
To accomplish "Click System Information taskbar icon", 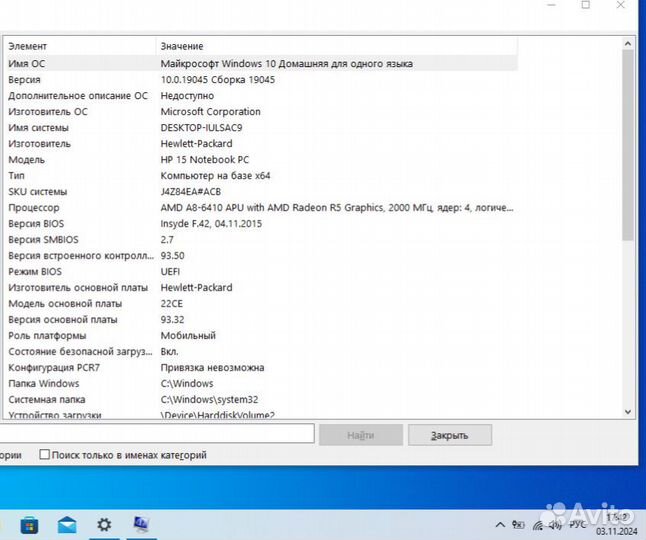I will coord(141,524).
